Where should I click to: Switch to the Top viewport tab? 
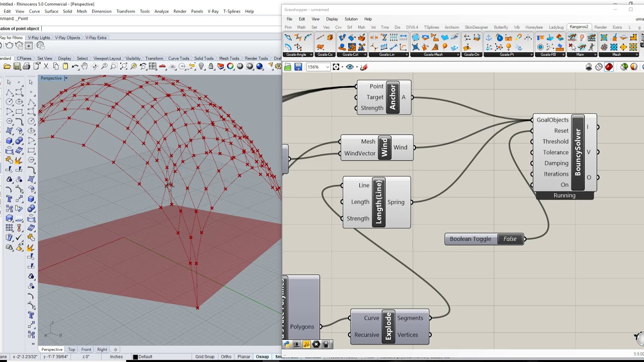(71, 349)
